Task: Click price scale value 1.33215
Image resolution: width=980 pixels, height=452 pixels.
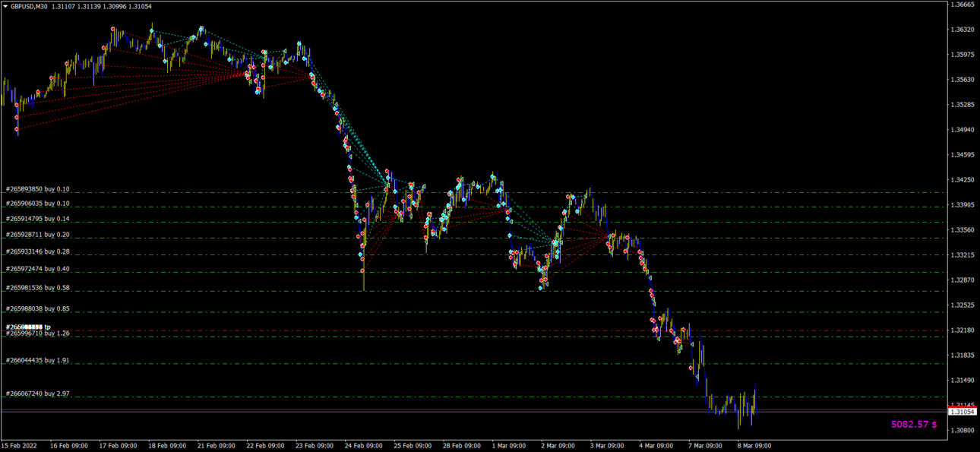Action: tap(962, 255)
